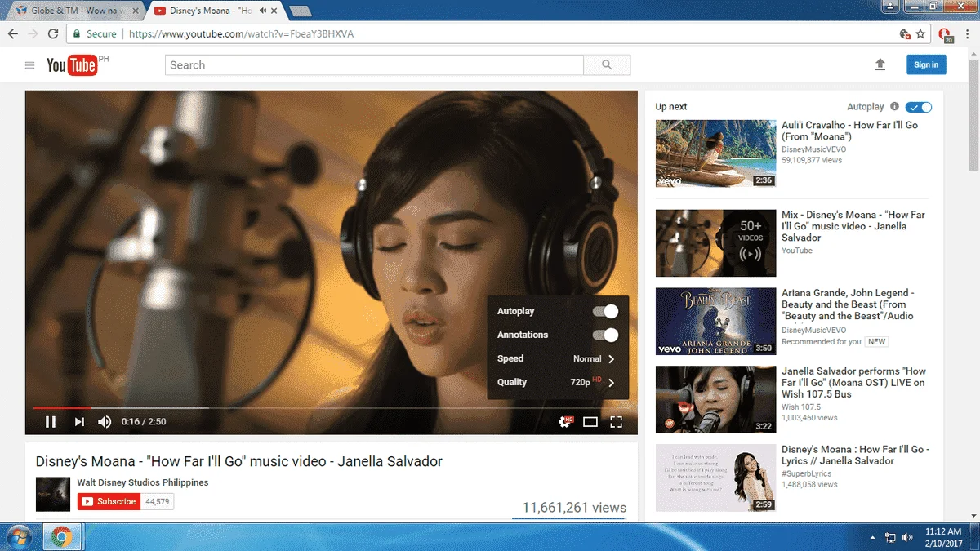Open the upload video icon

(x=880, y=64)
